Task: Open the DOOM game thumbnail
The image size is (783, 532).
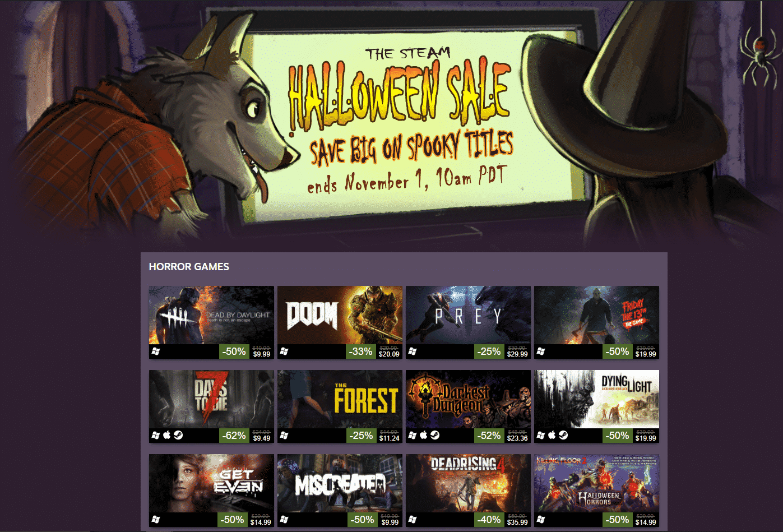Action: pyautogui.click(x=340, y=315)
